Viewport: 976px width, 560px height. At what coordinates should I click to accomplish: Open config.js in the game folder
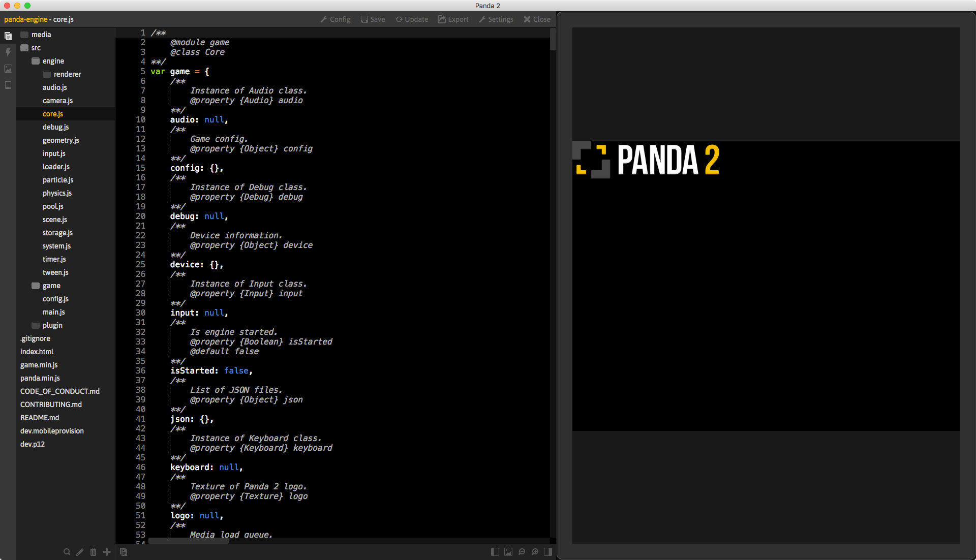coord(56,299)
